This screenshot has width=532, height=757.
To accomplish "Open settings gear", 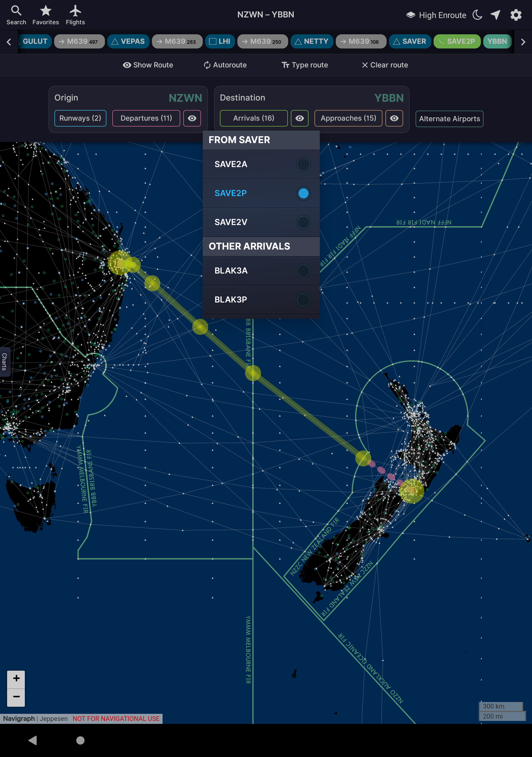I will click(x=516, y=15).
